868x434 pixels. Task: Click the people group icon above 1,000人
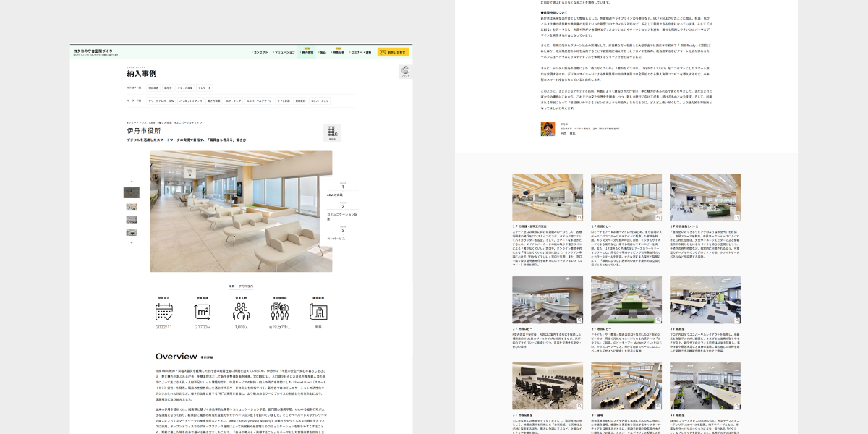[241, 312]
